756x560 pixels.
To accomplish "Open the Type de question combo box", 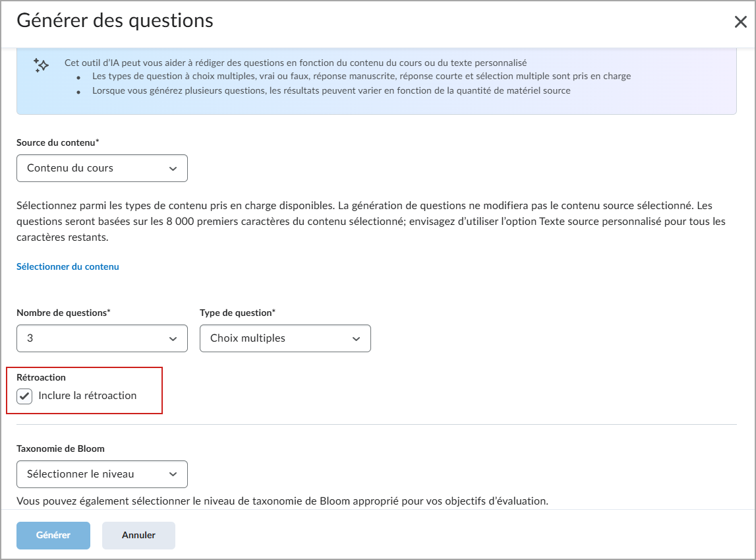I will (285, 338).
